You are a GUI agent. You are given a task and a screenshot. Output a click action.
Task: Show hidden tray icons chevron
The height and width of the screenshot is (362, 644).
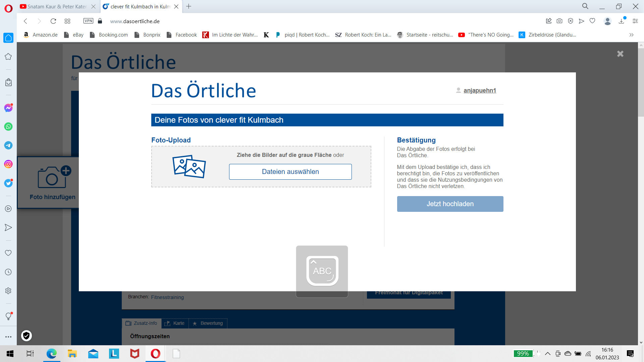coord(548,354)
